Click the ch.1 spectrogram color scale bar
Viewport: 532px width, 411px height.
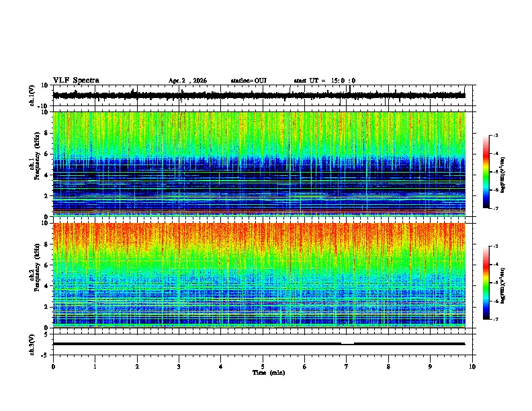pos(486,172)
